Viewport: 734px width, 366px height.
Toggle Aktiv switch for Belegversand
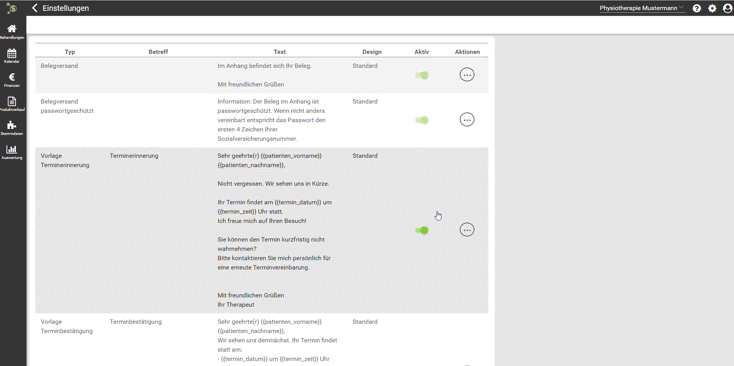click(422, 75)
